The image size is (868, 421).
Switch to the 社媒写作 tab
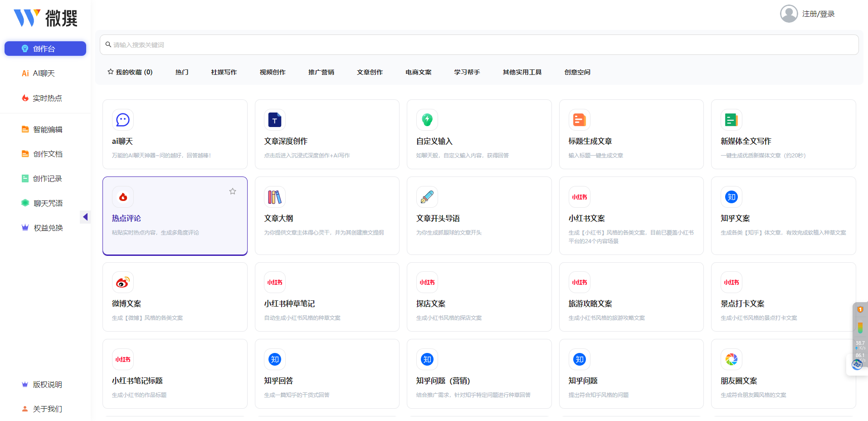coord(224,72)
